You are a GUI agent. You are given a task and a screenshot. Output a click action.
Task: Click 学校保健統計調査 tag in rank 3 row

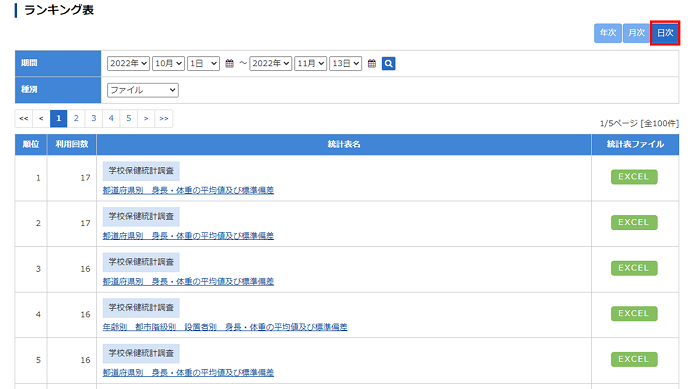(x=141, y=262)
